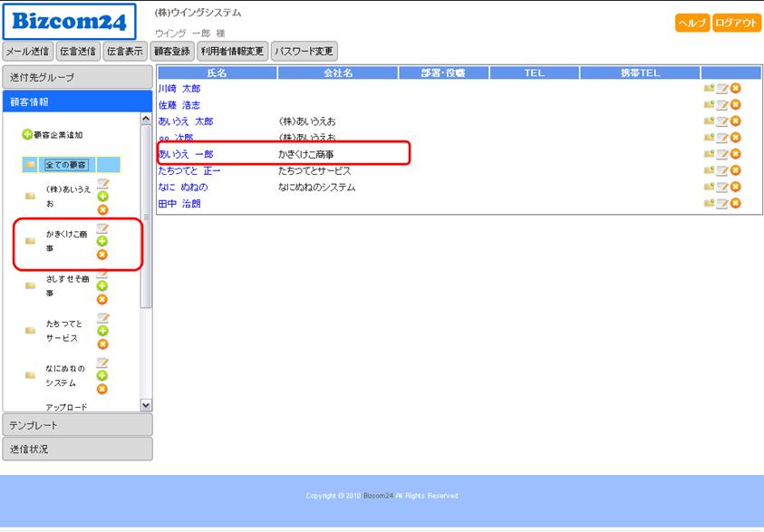Expand the テンプレート accordion section
764x532 pixels.
tap(77, 425)
